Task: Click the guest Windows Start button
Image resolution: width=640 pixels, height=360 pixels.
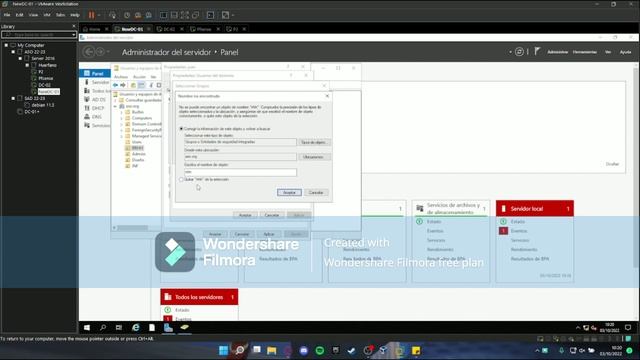Action: [87, 327]
